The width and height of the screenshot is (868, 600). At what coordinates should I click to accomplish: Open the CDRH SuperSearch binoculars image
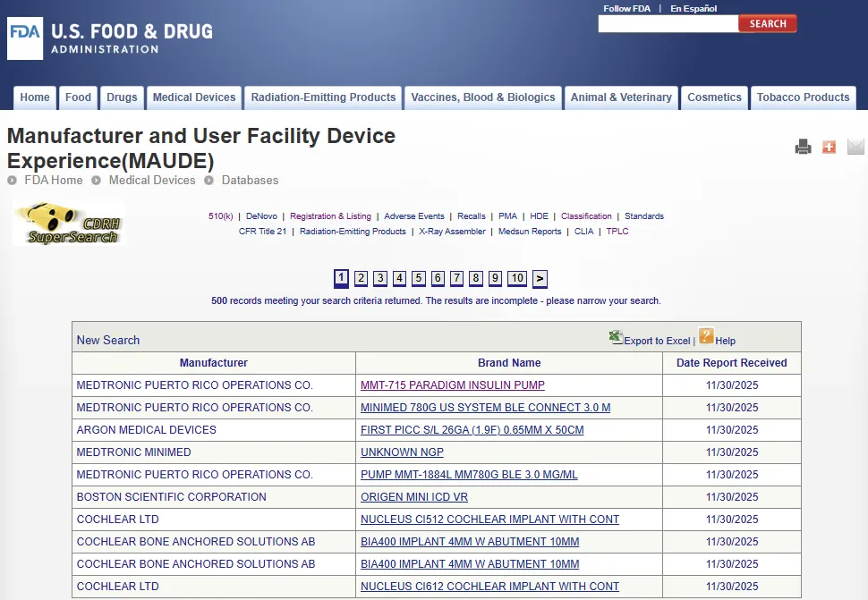(x=69, y=224)
